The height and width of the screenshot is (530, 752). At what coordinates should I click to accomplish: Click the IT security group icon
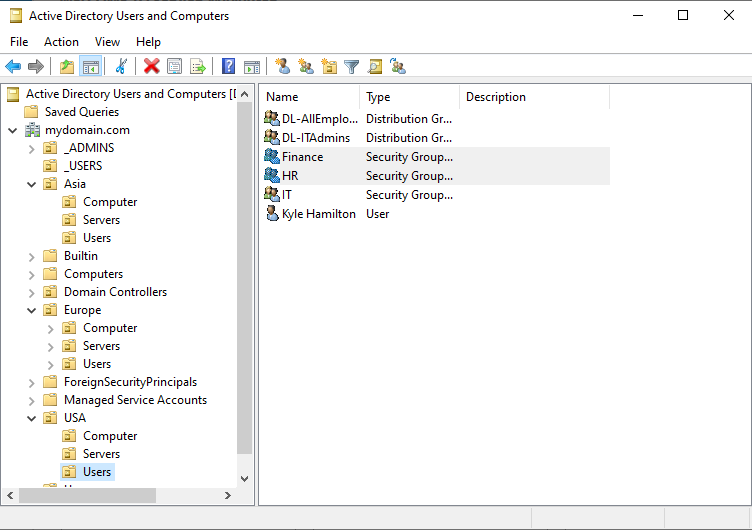click(272, 194)
